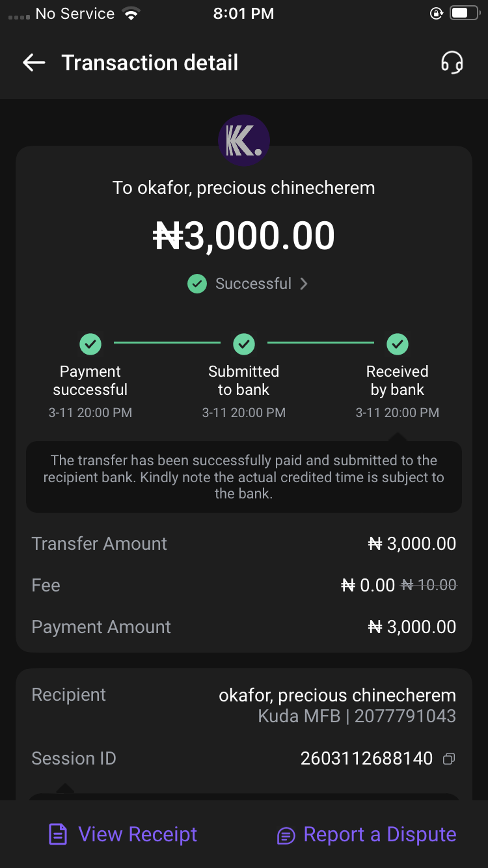This screenshot has height=868, width=488.
Task: Copy the Session ID number
Action: point(449,759)
